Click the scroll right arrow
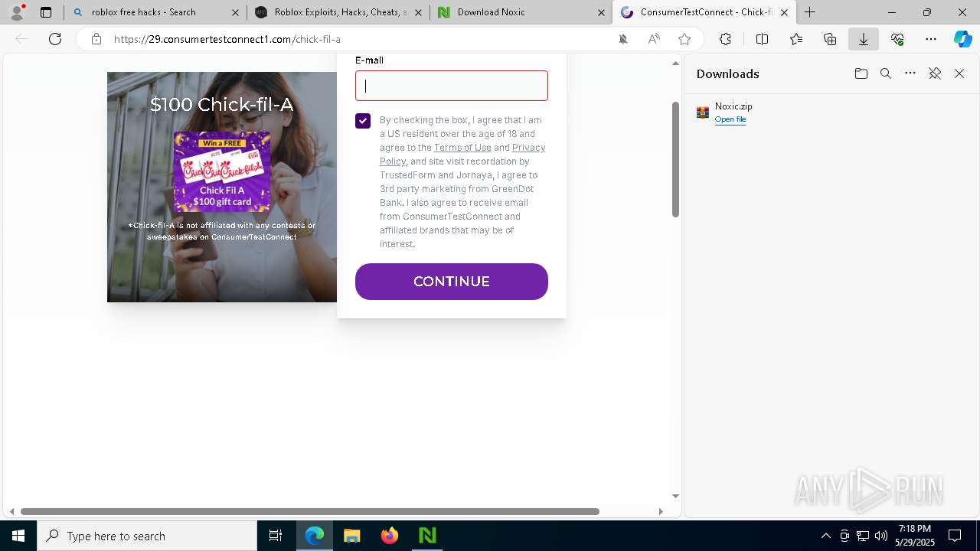 [661, 511]
